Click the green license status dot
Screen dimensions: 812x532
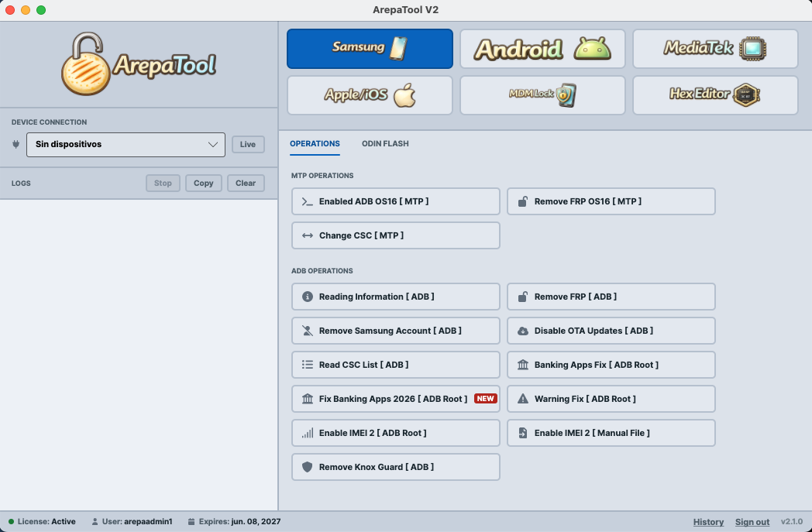(11, 522)
